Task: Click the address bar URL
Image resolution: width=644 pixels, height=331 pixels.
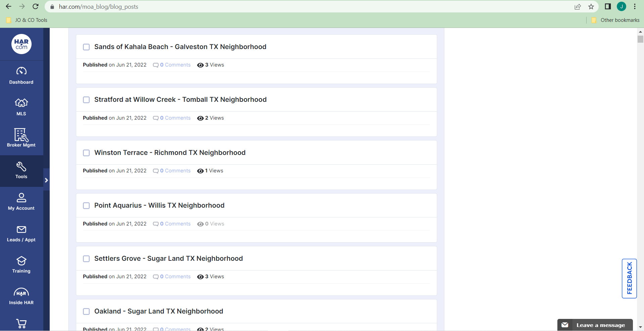Action: point(98,7)
